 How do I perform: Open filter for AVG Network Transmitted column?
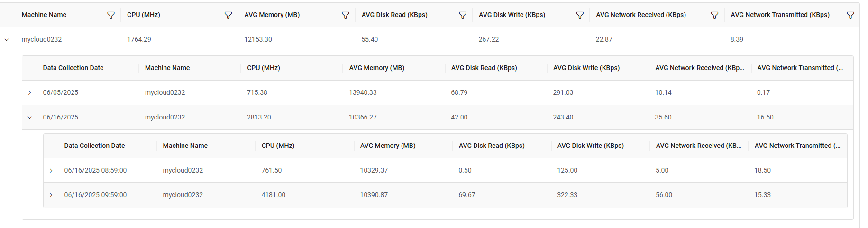click(850, 15)
